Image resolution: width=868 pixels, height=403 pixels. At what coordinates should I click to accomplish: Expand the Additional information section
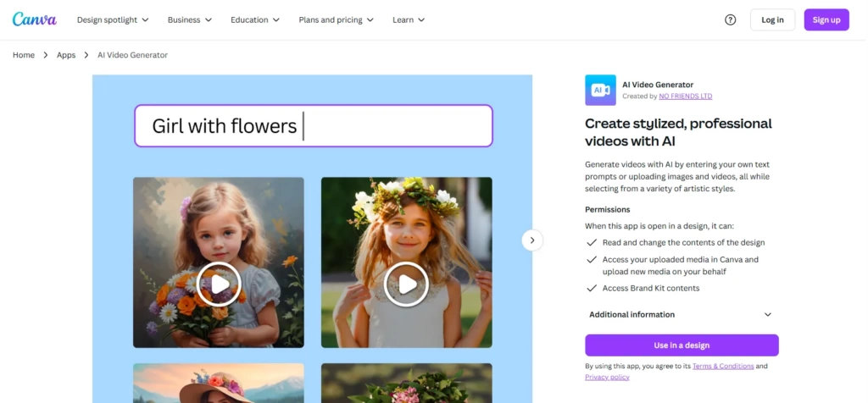(x=682, y=315)
